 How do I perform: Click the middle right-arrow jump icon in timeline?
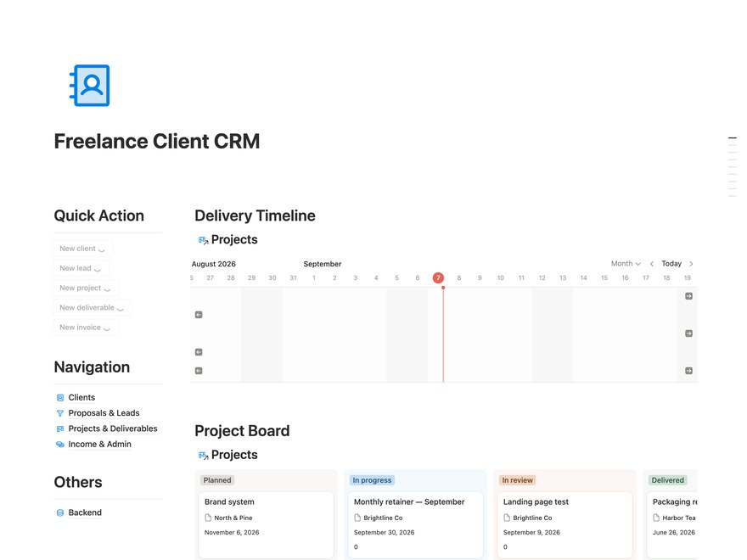coord(689,333)
